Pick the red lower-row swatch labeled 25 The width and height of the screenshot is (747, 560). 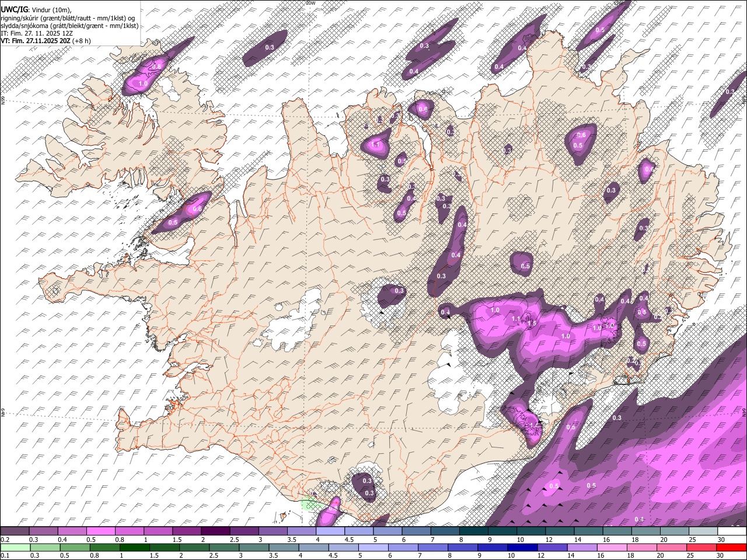702,548
